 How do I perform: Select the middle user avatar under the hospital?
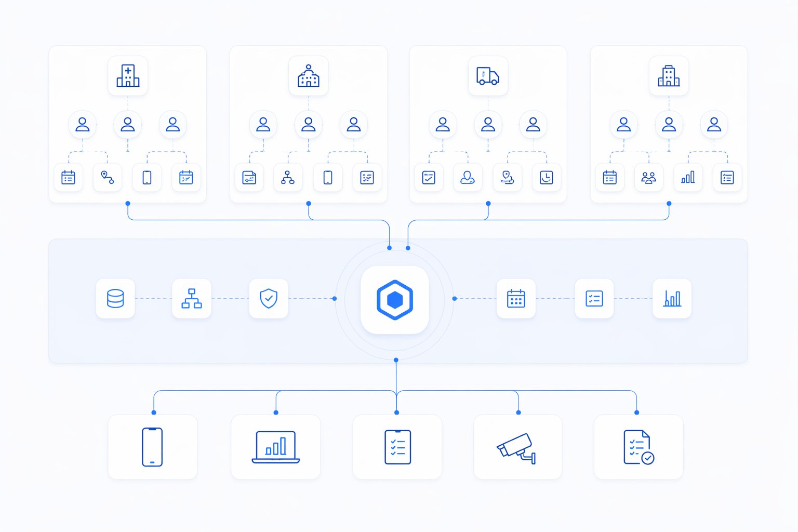[128, 125]
